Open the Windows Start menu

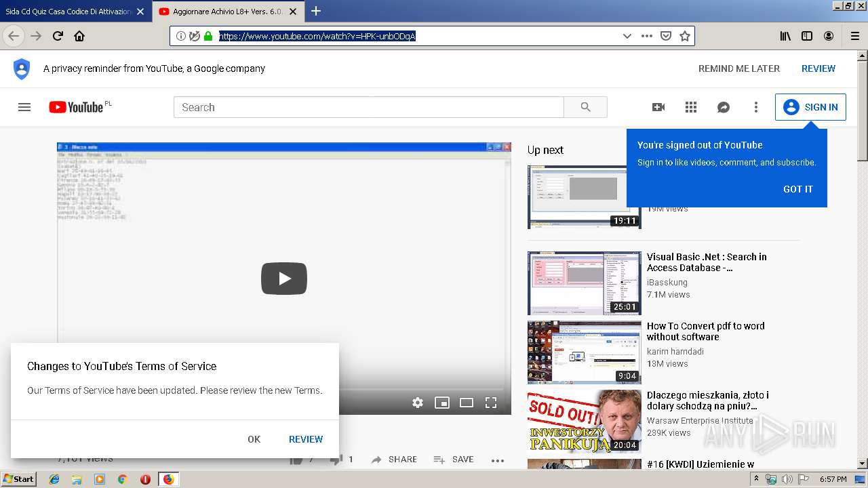coord(18,479)
